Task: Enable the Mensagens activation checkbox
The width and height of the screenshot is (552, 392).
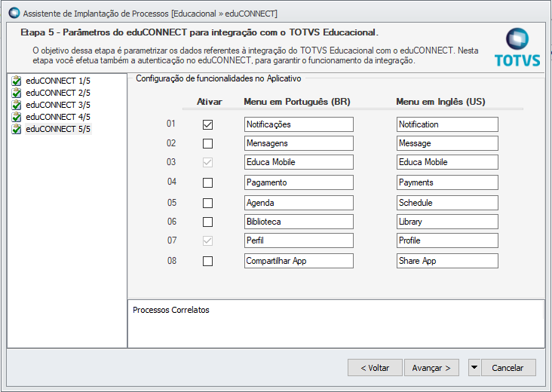Action: point(207,143)
